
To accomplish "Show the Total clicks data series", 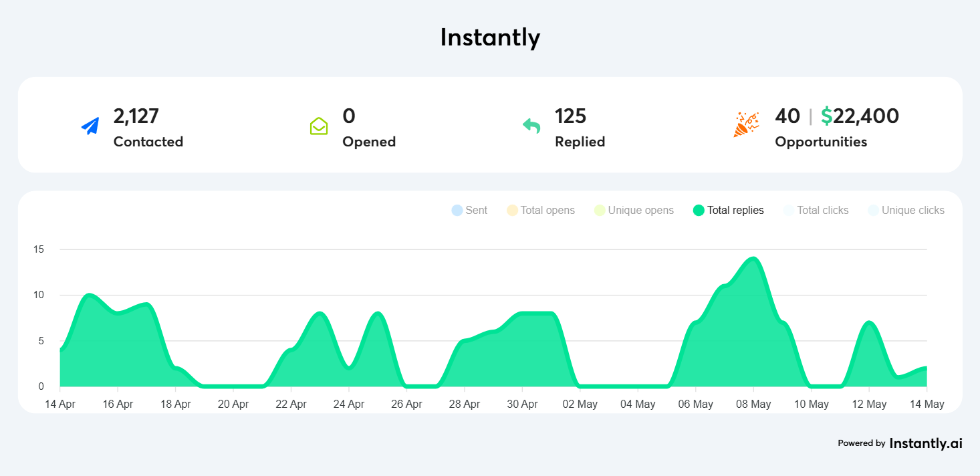I will point(823,210).
